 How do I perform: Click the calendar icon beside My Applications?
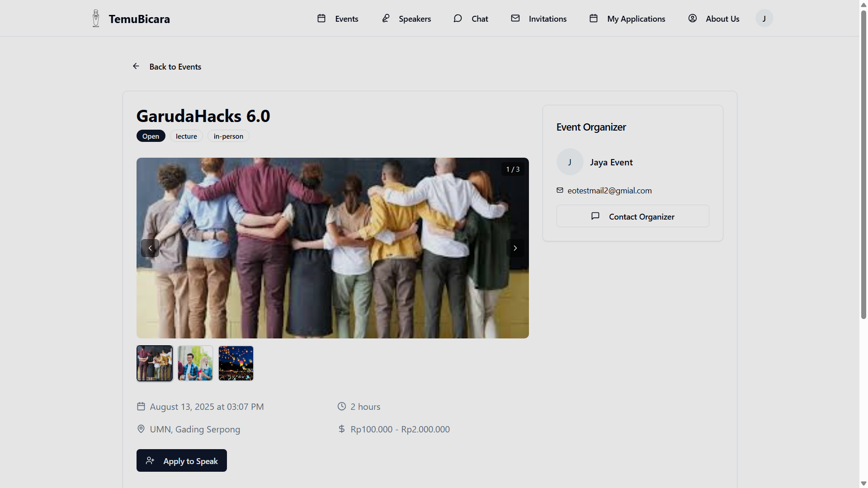(594, 19)
